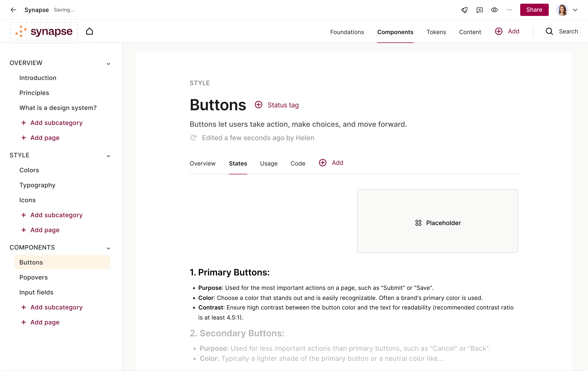Click the Add button beside Code tab
The height and width of the screenshot is (371, 588).
[331, 163]
